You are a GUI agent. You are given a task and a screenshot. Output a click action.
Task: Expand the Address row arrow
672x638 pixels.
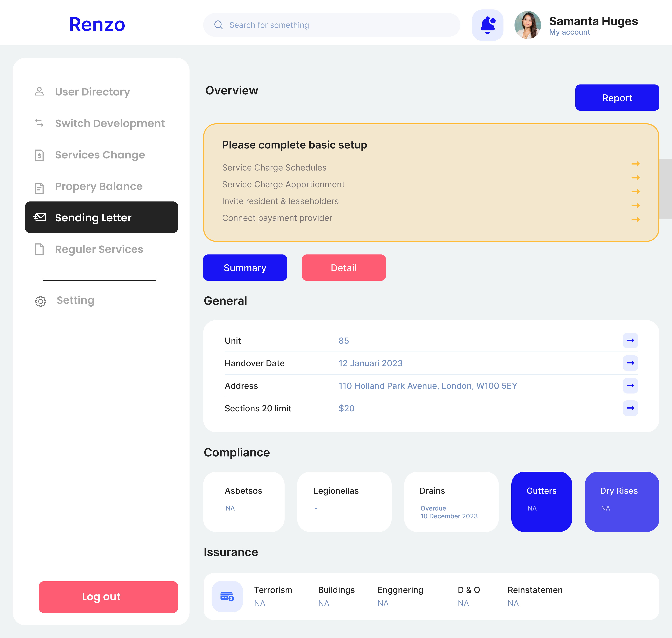point(630,386)
